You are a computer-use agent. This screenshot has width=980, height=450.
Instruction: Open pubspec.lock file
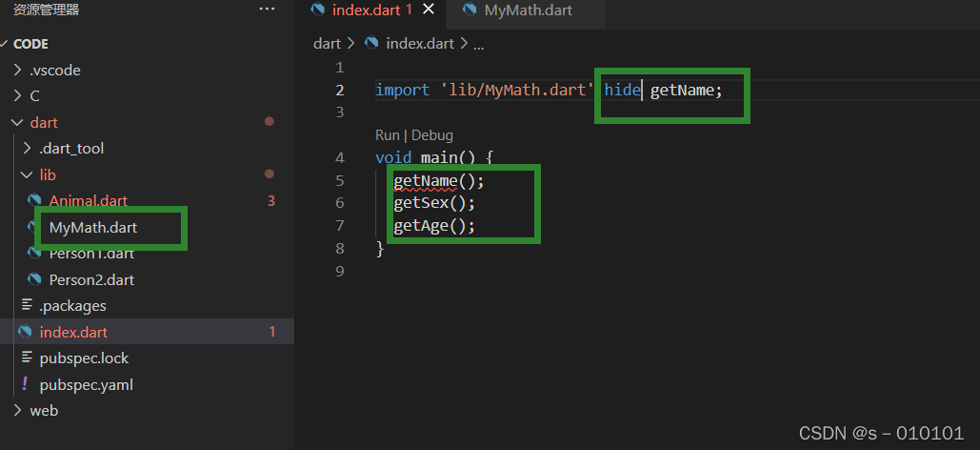[84, 358]
